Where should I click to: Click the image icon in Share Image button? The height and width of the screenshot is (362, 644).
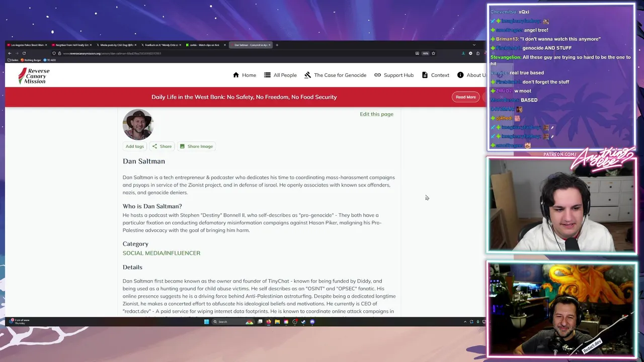tap(182, 146)
